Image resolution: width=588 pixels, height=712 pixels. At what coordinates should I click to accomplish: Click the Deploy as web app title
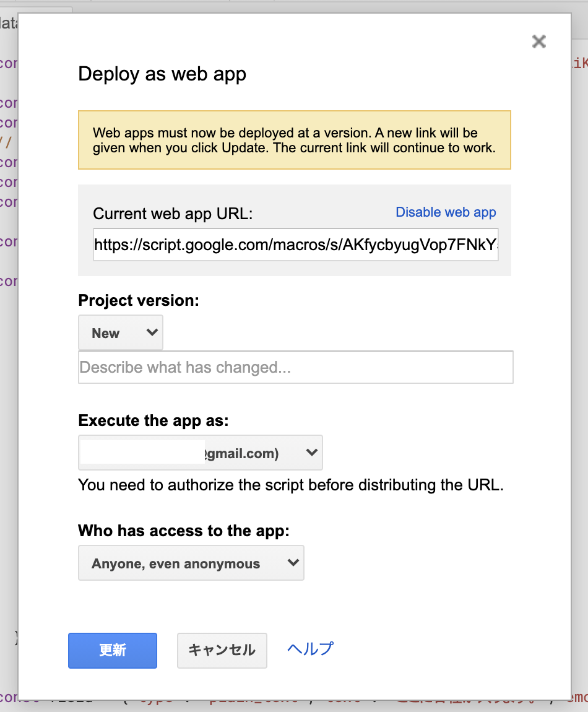[x=162, y=74]
